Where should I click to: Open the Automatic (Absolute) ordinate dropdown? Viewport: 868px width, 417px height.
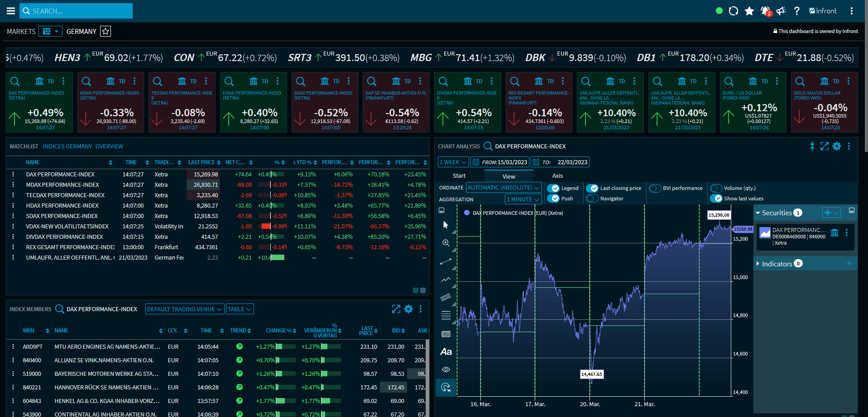tap(503, 188)
